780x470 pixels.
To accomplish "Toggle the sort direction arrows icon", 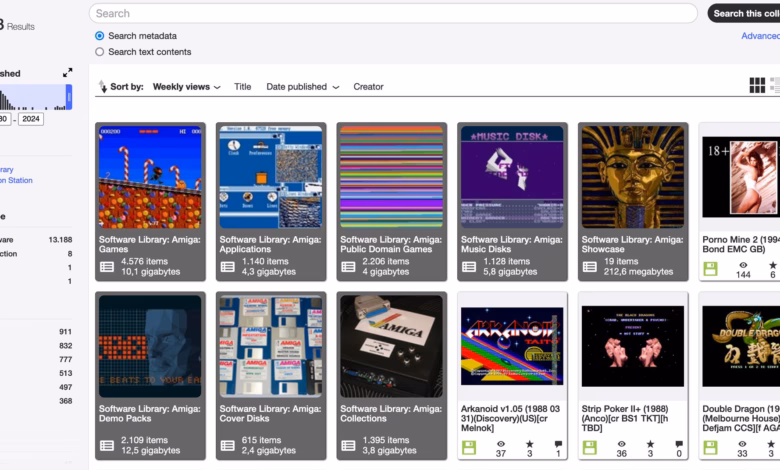I will coord(102,87).
